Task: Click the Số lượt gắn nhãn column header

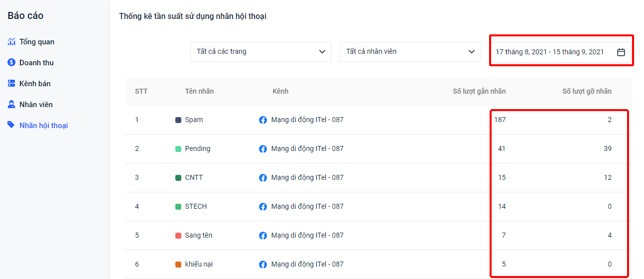Action: click(479, 91)
